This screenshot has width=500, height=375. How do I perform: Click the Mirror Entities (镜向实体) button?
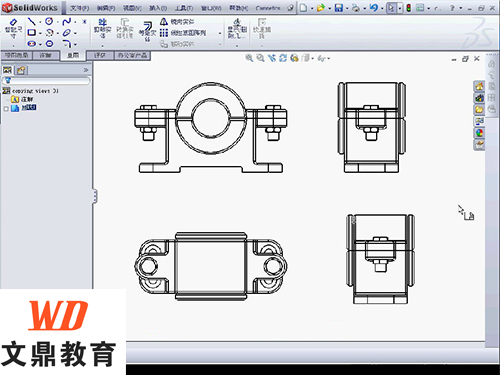pyautogui.click(x=177, y=22)
